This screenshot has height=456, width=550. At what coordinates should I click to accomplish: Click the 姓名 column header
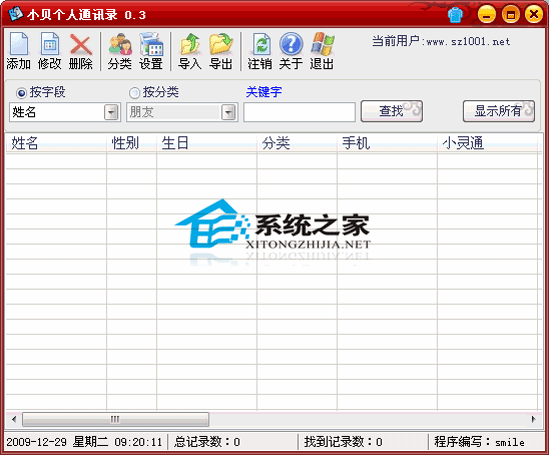tap(56, 143)
